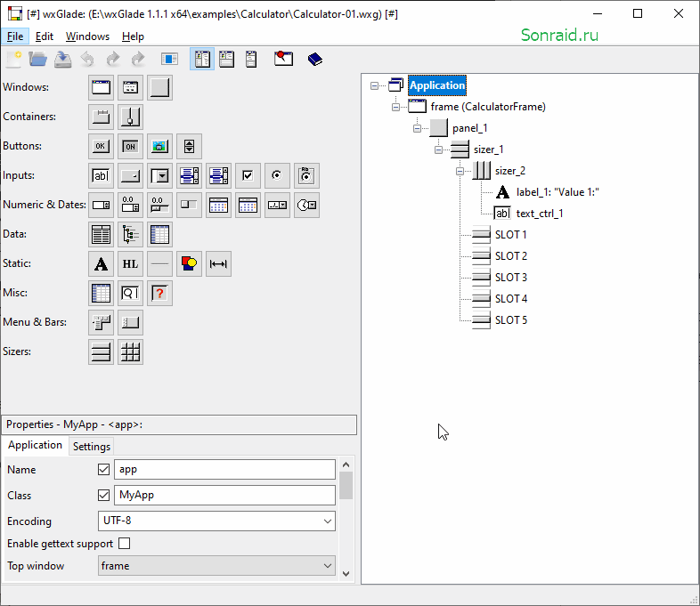Click the Name input field with app
700x606 pixels.
tap(224, 470)
